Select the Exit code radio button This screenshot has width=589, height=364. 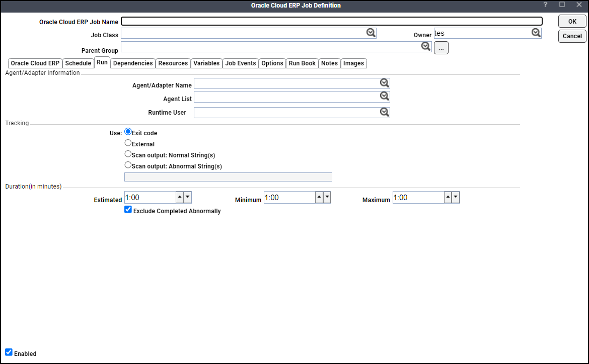click(x=128, y=132)
